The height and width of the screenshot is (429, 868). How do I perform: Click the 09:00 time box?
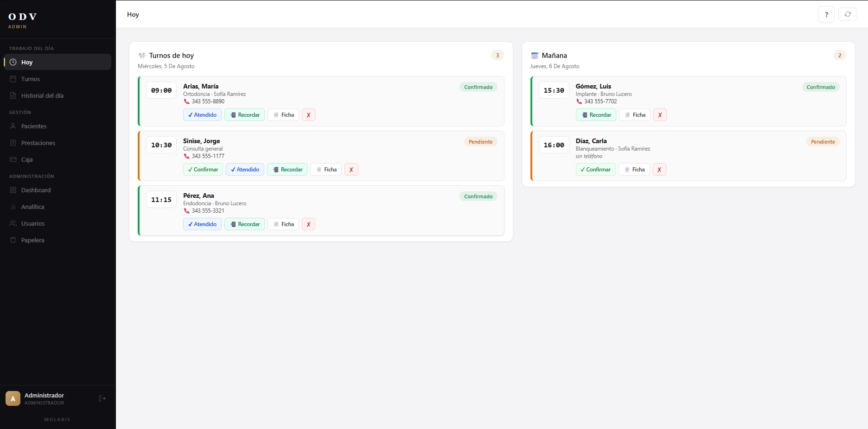coord(161,90)
